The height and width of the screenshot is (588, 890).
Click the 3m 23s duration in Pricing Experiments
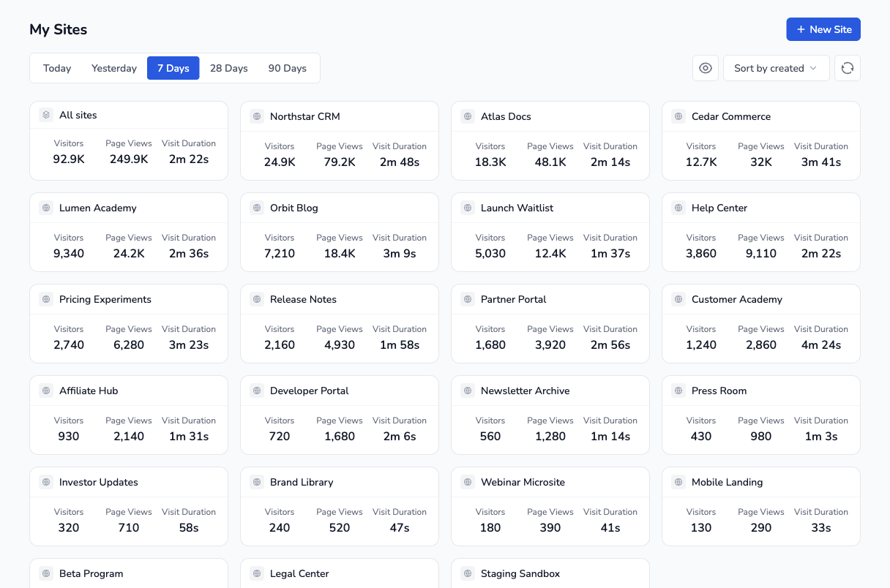tap(189, 344)
